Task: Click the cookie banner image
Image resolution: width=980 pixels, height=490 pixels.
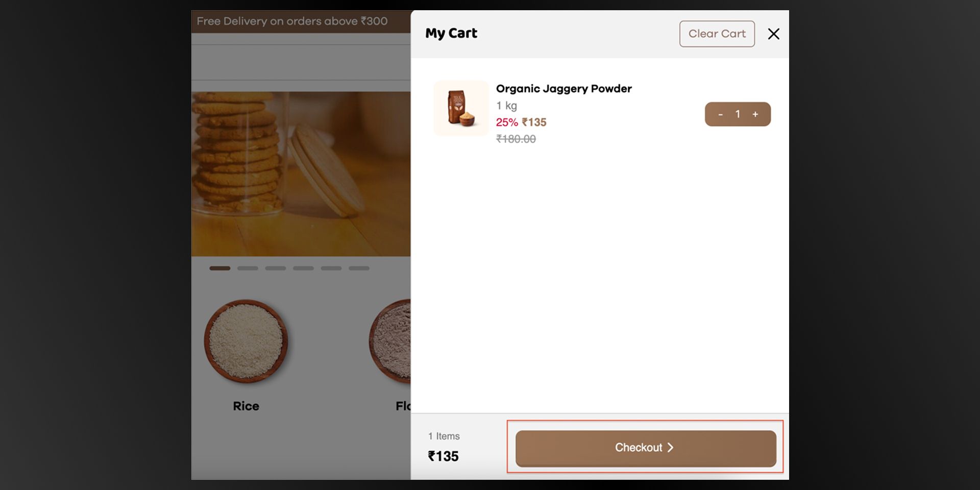Action: [301, 174]
